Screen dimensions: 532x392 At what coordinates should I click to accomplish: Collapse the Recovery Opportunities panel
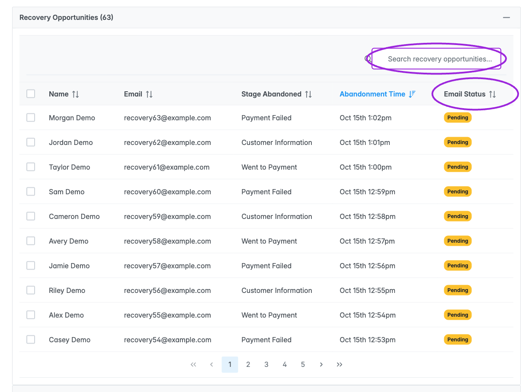[506, 18]
